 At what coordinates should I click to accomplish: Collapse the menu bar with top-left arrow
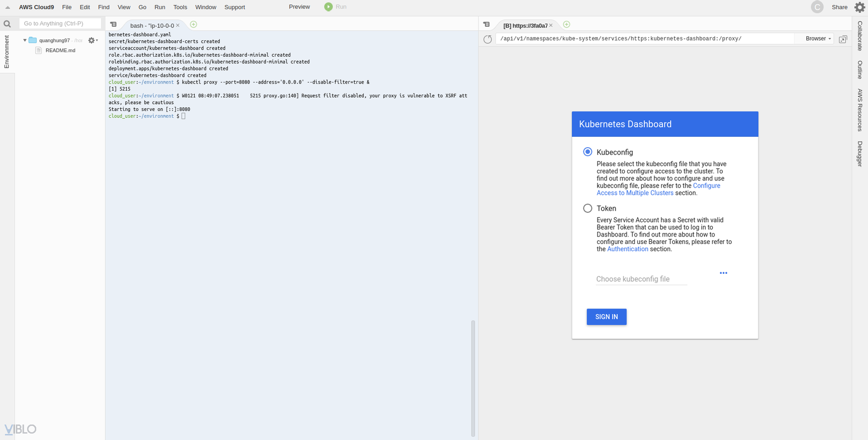(x=7, y=7)
